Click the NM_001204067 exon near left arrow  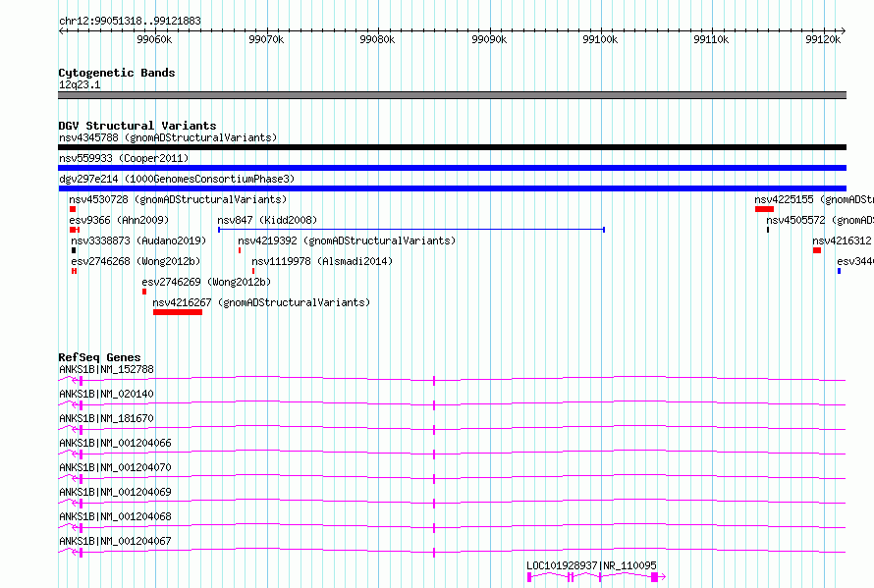(81, 553)
